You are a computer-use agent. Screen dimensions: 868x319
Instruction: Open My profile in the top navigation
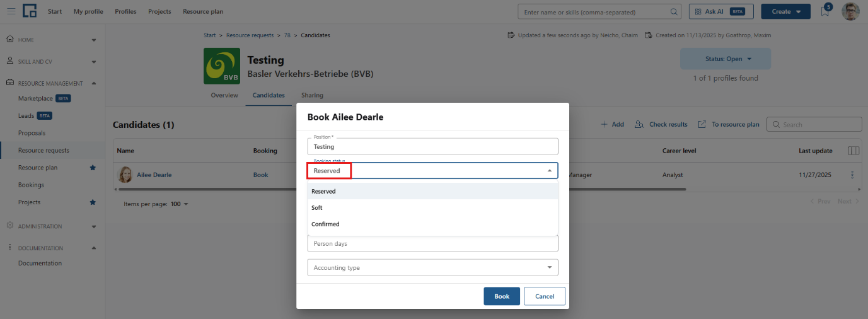[88, 11]
